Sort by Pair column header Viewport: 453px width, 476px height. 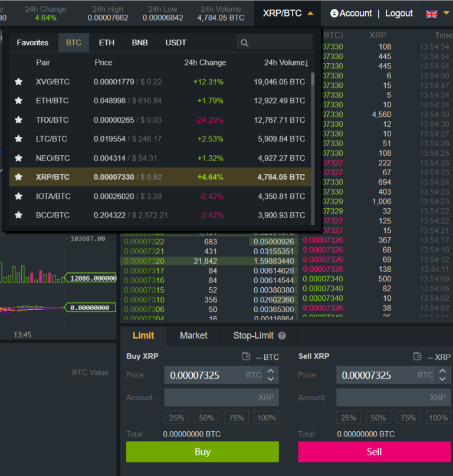pos(43,63)
